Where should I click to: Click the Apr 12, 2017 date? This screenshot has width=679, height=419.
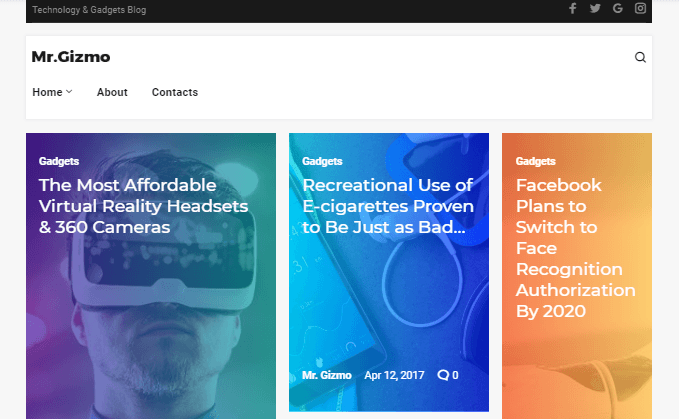pos(394,375)
